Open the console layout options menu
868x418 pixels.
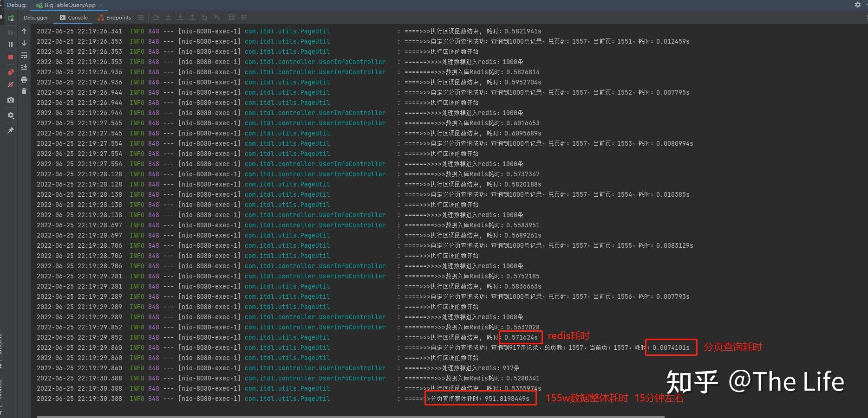point(140,18)
